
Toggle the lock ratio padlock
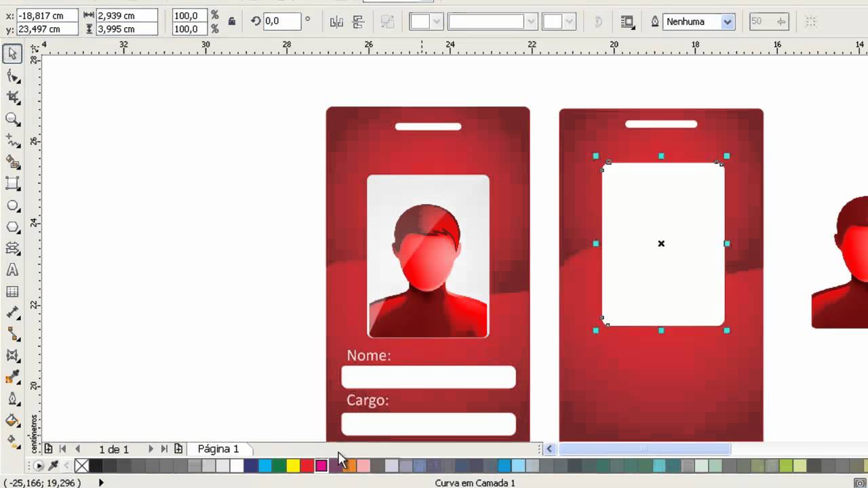(x=232, y=21)
